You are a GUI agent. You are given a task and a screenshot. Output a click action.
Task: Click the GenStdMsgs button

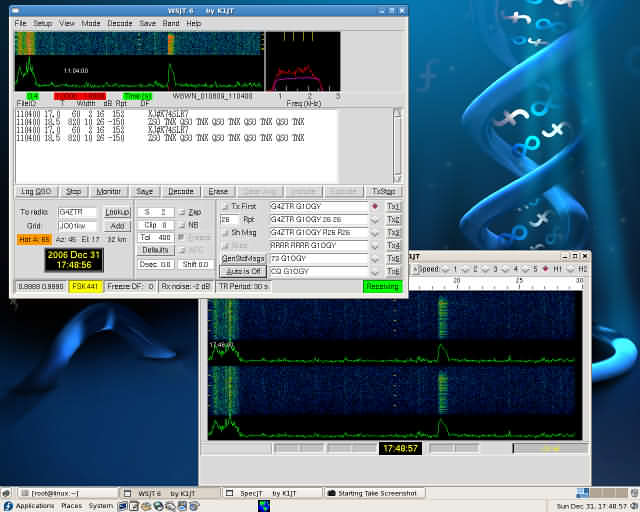(243, 258)
